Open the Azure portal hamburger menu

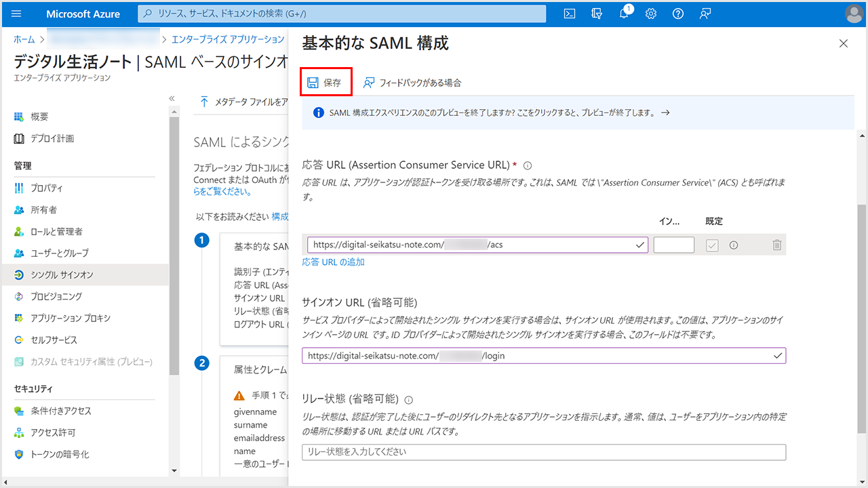(x=17, y=14)
